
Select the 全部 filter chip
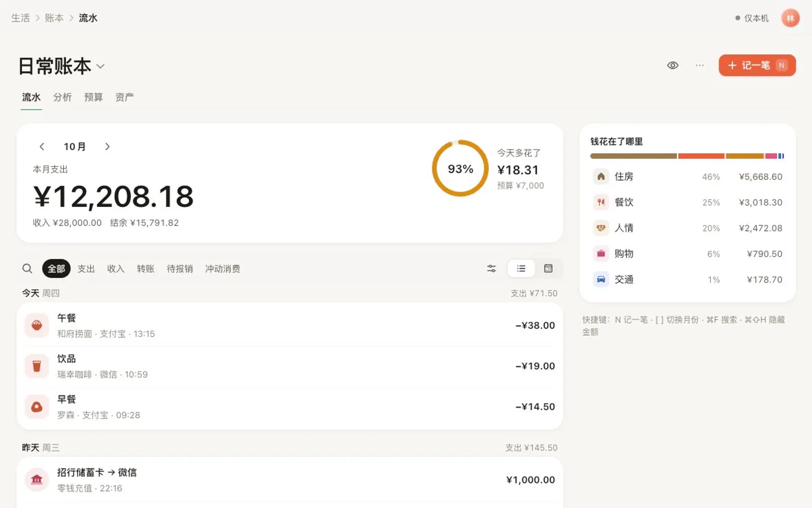(x=56, y=269)
